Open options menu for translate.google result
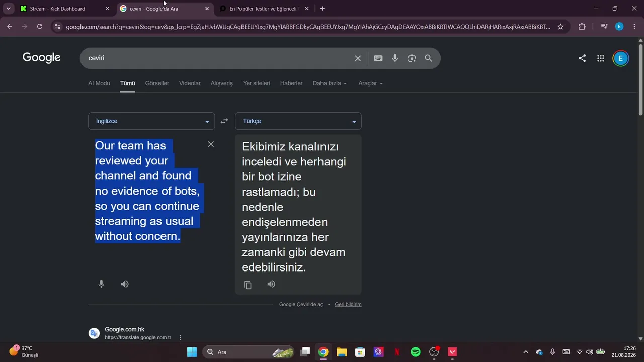This screenshot has height=362, width=644. pyautogui.click(x=180, y=338)
